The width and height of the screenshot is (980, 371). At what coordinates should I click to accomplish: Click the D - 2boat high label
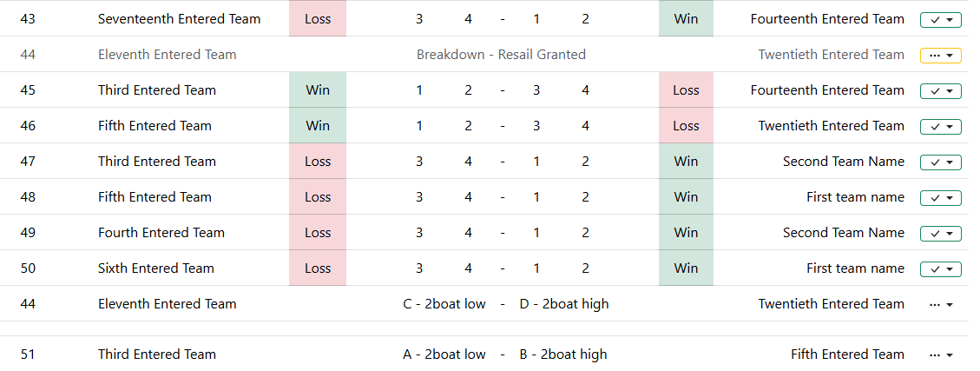(564, 304)
